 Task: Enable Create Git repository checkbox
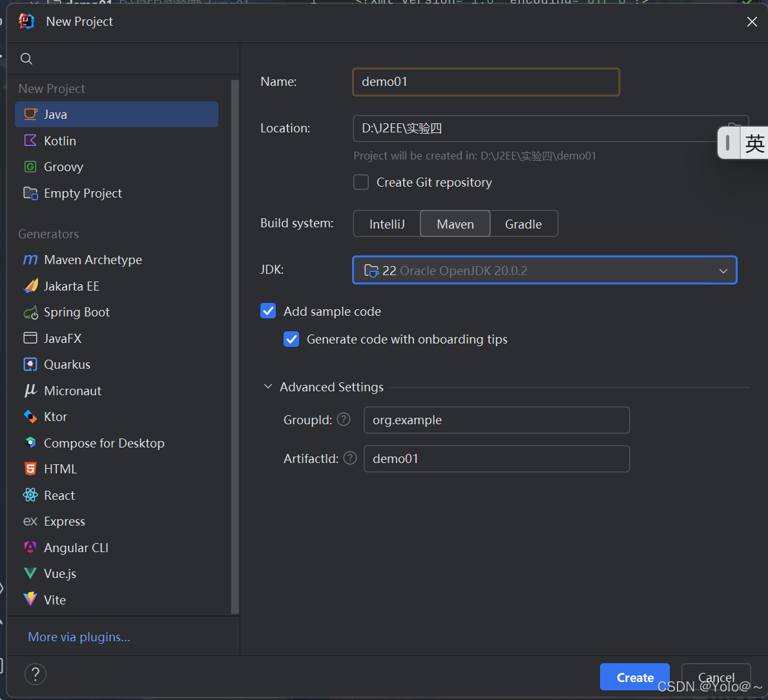tap(361, 183)
